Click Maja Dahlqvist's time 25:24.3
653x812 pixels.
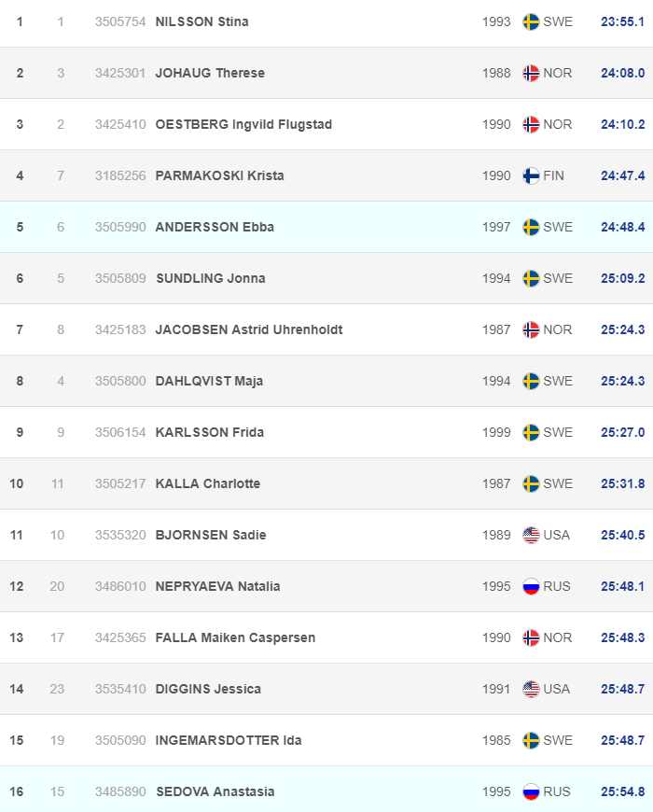[x=620, y=381]
